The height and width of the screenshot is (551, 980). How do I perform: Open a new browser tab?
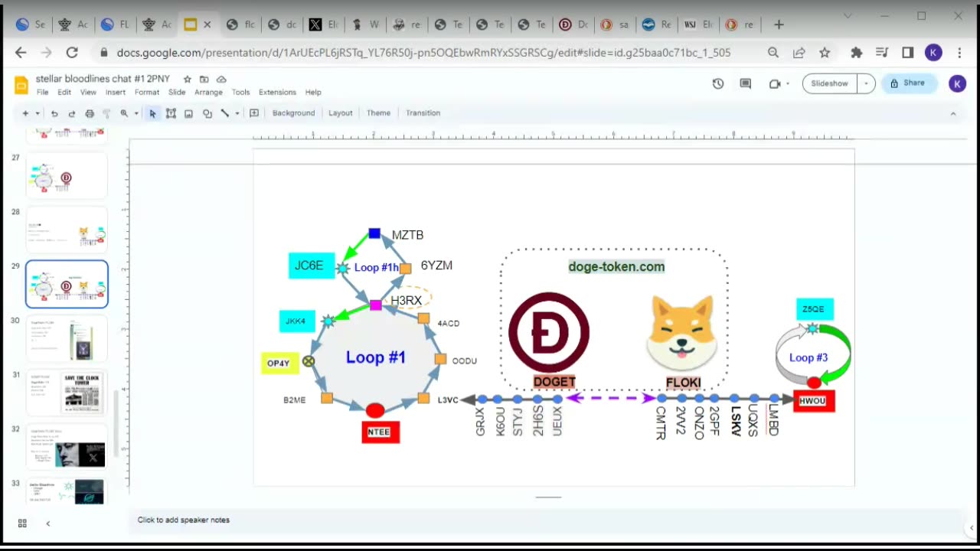point(779,24)
